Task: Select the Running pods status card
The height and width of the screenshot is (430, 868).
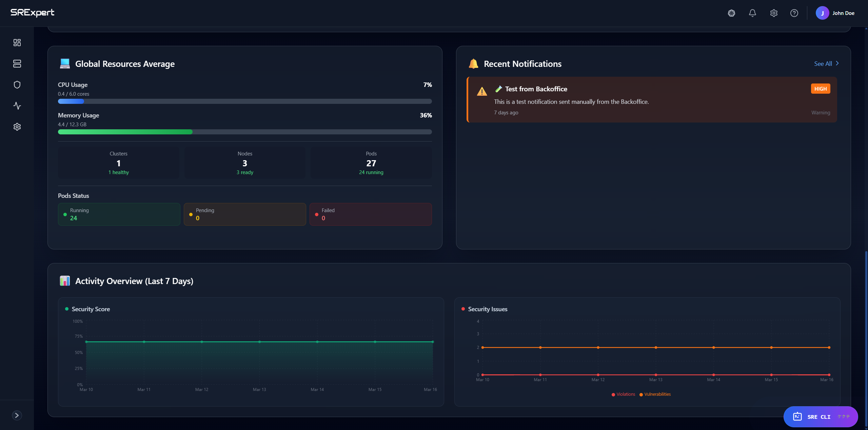Action: click(x=119, y=214)
